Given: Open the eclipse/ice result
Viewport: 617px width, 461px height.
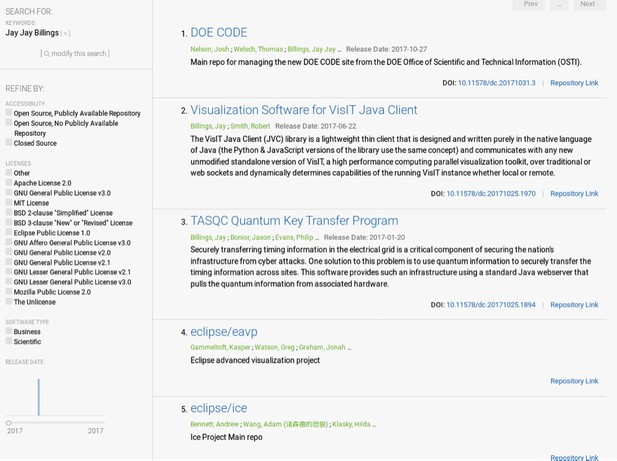Looking at the screenshot, I should pos(219,408).
